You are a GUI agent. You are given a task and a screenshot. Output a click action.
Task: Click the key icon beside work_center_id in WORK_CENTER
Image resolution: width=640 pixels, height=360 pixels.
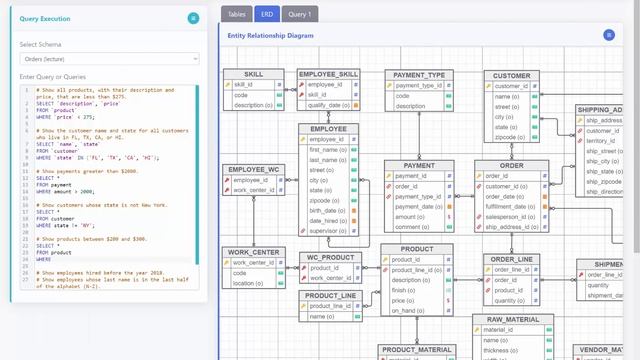coord(227,262)
